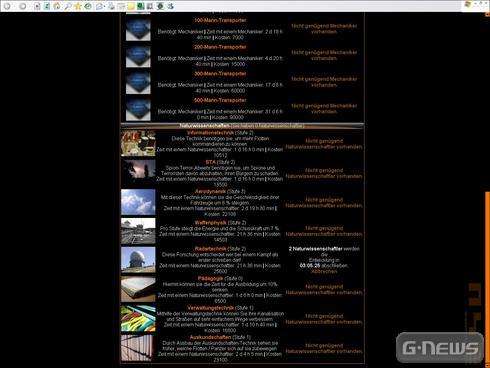Click the Home house icon in toolbar
This screenshot has width=490, height=368.
pos(57,6)
